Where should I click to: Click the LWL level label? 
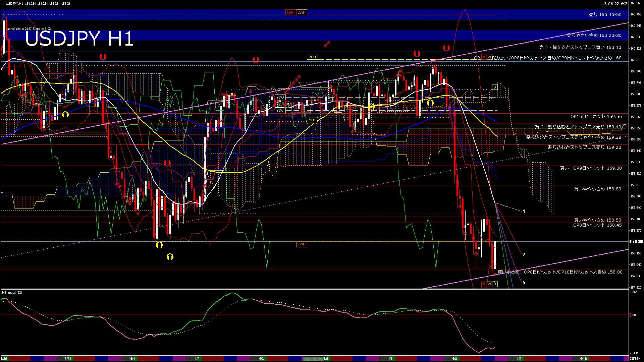[x=301, y=244]
